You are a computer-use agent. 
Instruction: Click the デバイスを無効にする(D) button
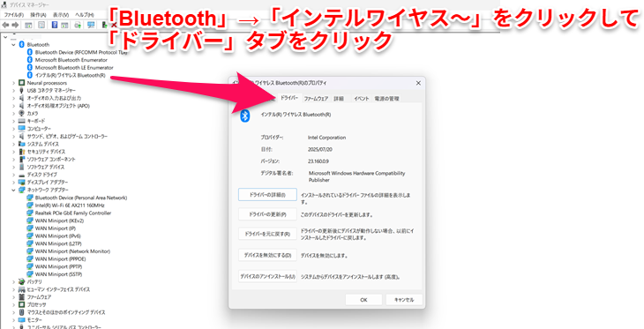tap(267, 255)
